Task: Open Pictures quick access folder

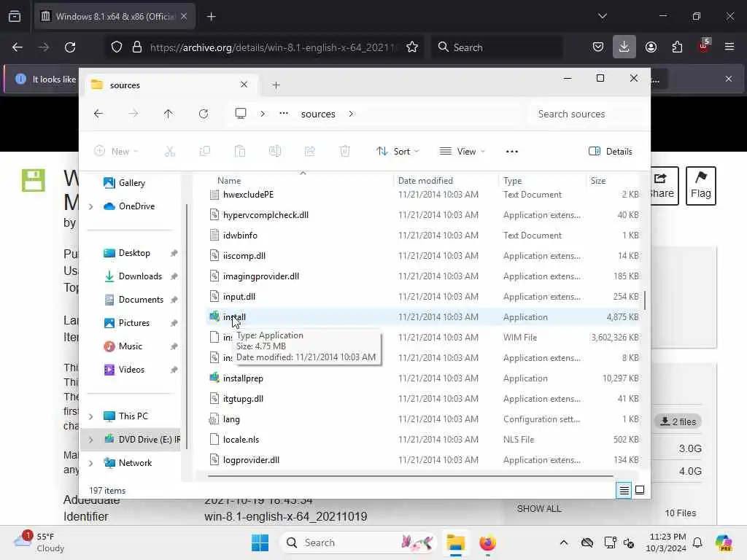Action: point(134,323)
